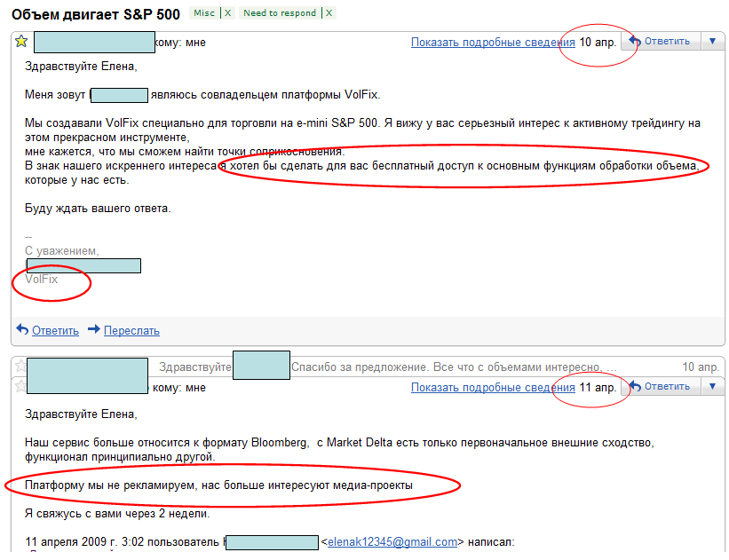Click the Misc label tag

point(204,13)
